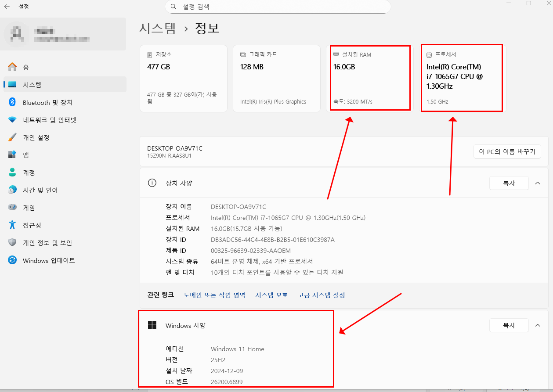553x392 pixels.
Task: Click the 16.0GB installed RAM card
Action: (370, 79)
